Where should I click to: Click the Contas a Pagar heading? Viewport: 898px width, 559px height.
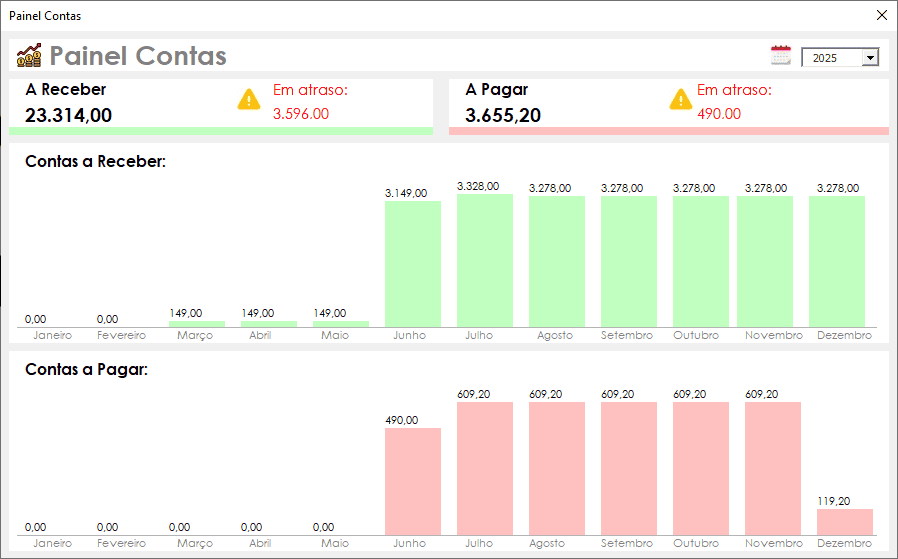tap(86, 370)
